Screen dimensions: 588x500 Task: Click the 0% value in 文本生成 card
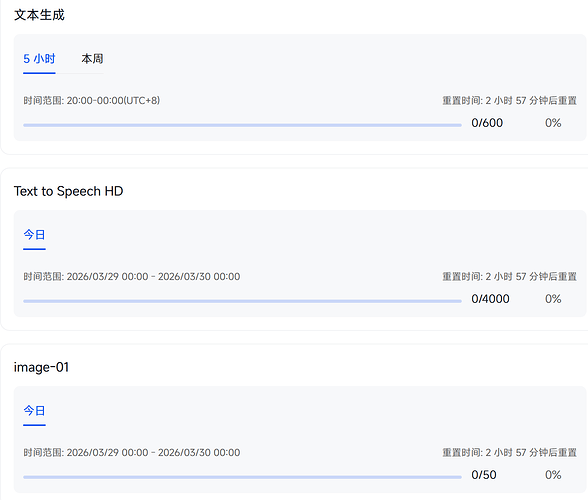(x=553, y=123)
